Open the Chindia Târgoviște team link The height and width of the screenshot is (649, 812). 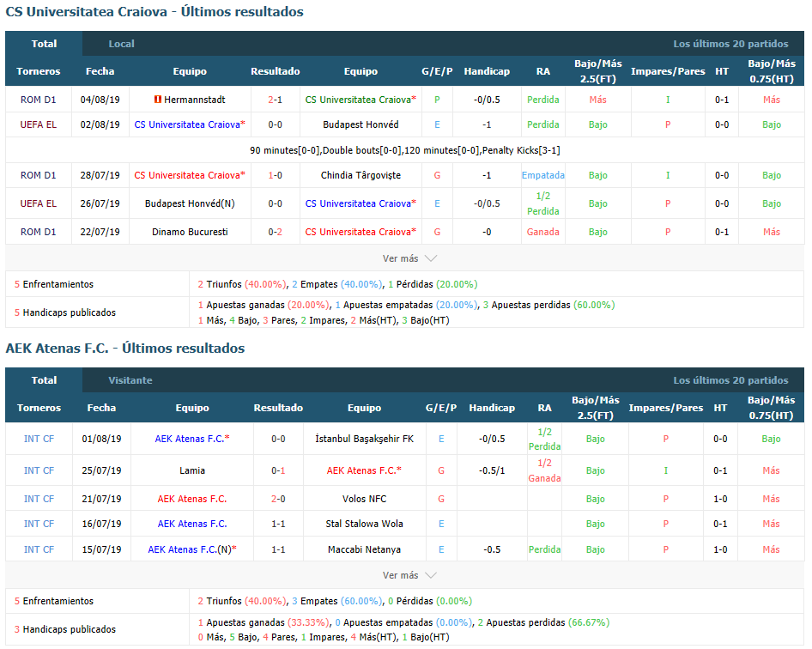[x=361, y=175]
